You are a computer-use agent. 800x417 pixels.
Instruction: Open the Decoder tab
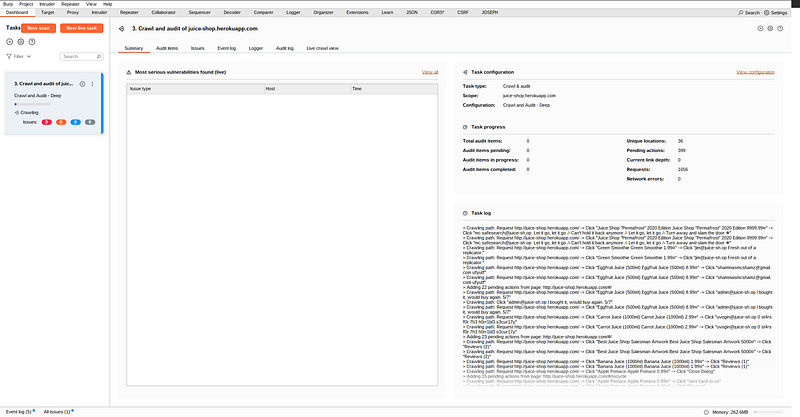pos(232,12)
